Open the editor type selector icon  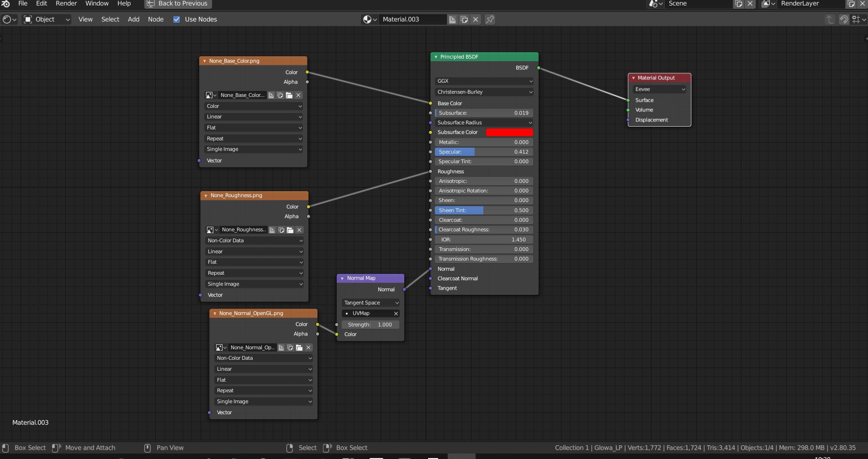[x=9, y=19]
